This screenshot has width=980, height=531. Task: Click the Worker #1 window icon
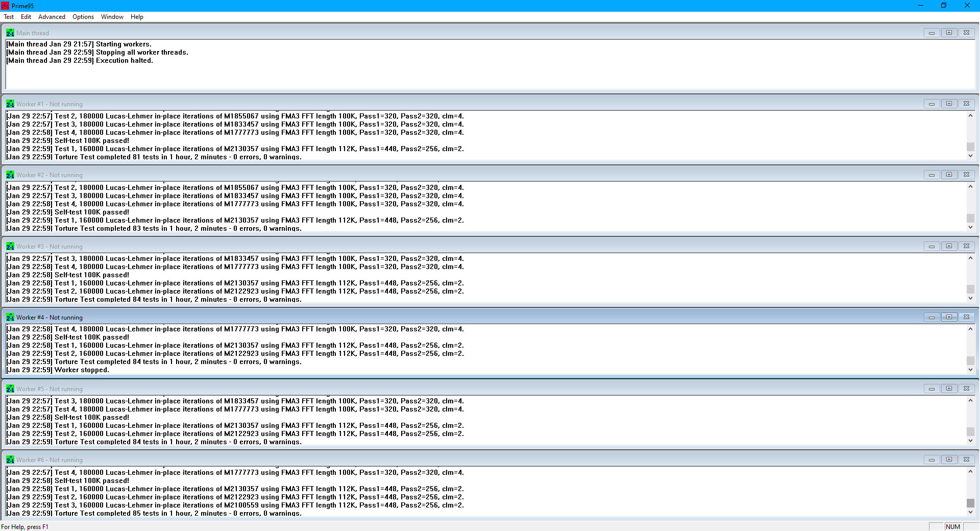tap(10, 104)
